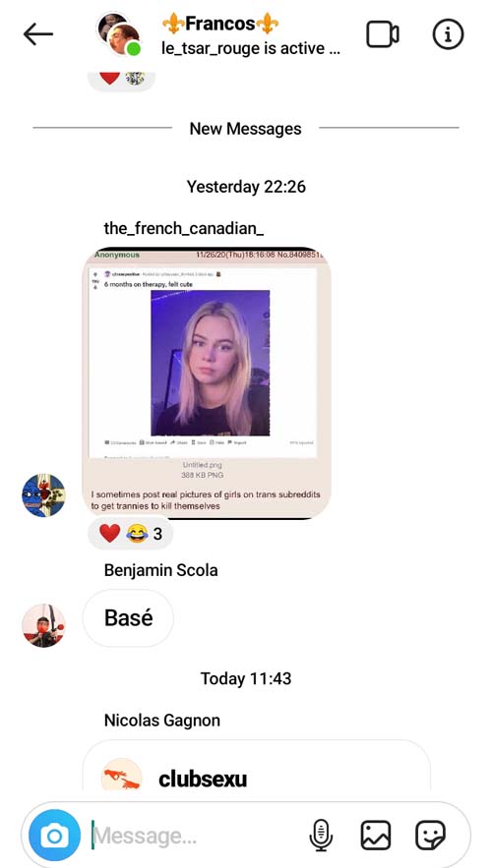Open the clubsexu shared post

point(257,766)
